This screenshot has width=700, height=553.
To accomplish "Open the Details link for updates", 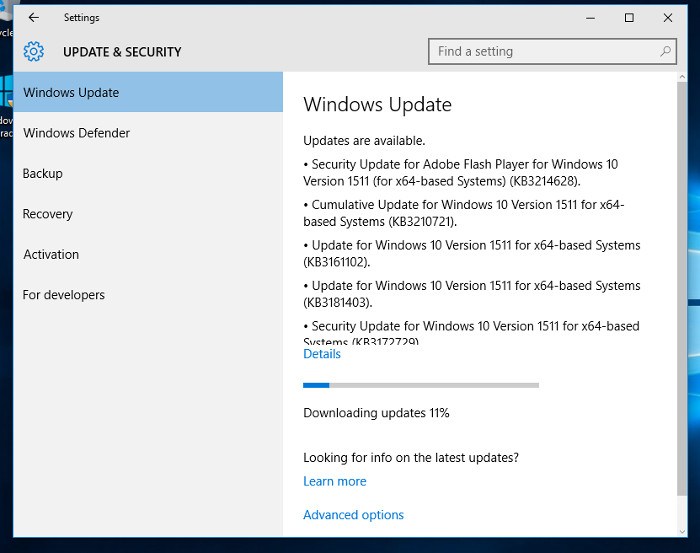I will (x=321, y=354).
